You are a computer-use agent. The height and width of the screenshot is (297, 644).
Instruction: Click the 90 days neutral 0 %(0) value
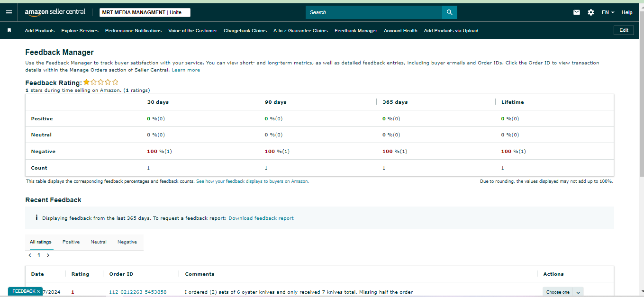273,135
